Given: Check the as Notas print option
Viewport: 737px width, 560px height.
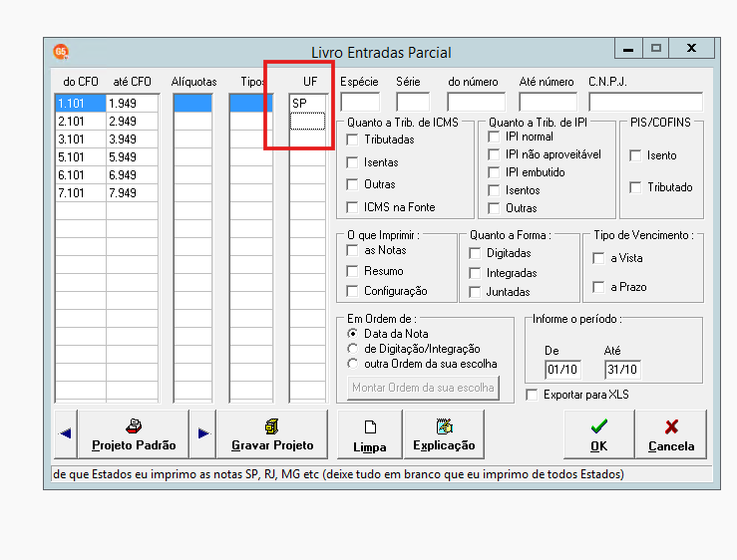Looking at the screenshot, I should [x=352, y=250].
